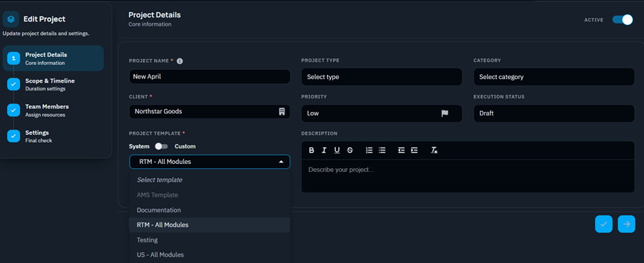The height and width of the screenshot is (263, 644).
Task: Click the flag icon in Priority field
Action: coord(445,113)
